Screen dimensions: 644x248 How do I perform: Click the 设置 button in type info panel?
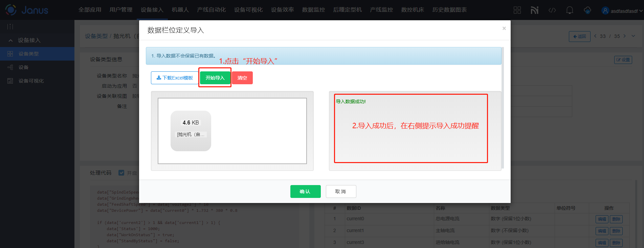coord(623,60)
